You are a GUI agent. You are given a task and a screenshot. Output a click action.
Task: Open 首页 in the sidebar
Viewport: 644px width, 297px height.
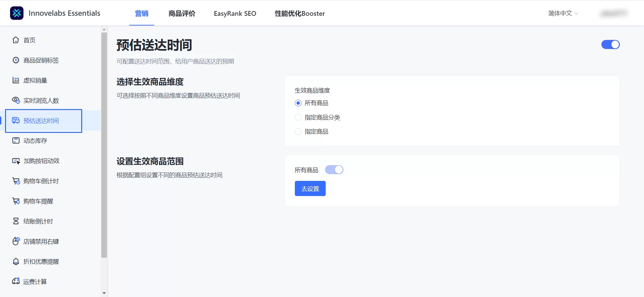[50, 40]
